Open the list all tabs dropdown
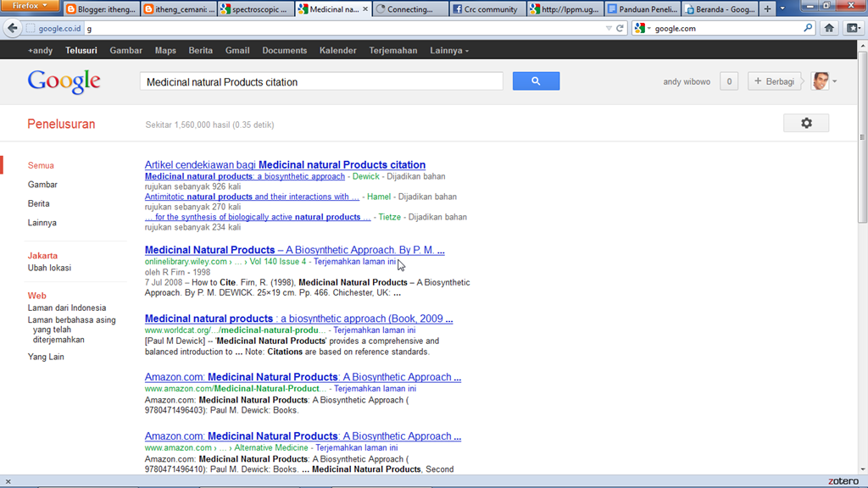The image size is (868, 488). 782,8
